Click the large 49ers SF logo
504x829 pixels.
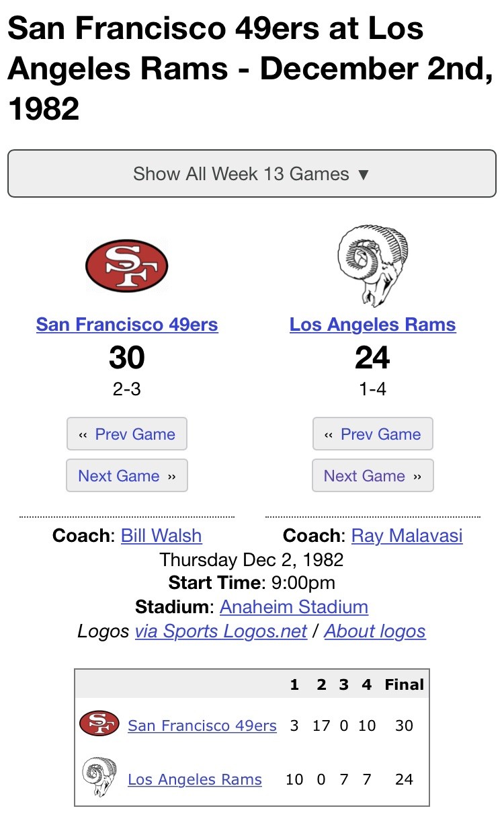[x=126, y=266]
